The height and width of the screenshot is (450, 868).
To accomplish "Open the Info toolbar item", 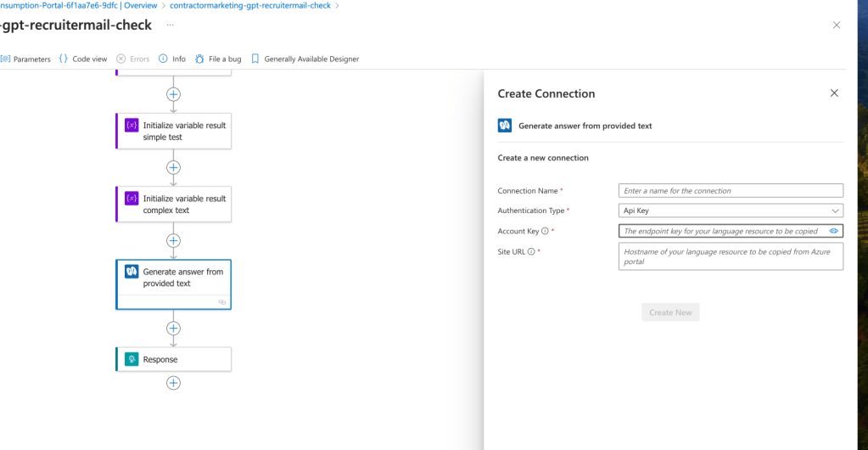I will click(x=172, y=59).
